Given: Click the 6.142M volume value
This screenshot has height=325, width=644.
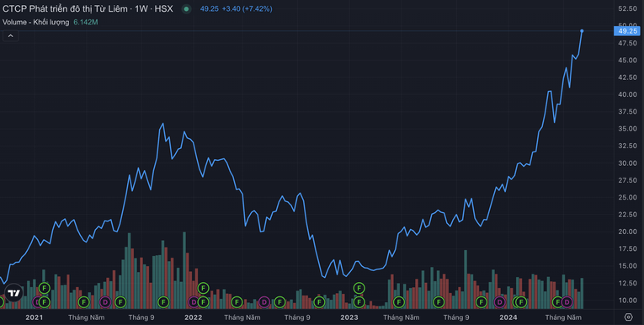Looking at the screenshot, I should (x=86, y=22).
